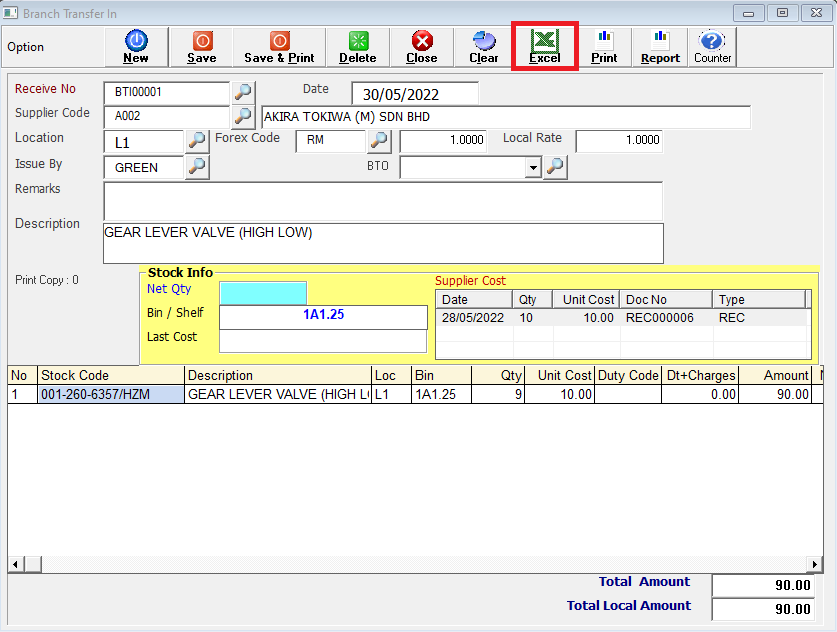Image resolution: width=837 pixels, height=632 pixels.
Task: Click Supplier Cost Type column header
Action: click(760, 299)
